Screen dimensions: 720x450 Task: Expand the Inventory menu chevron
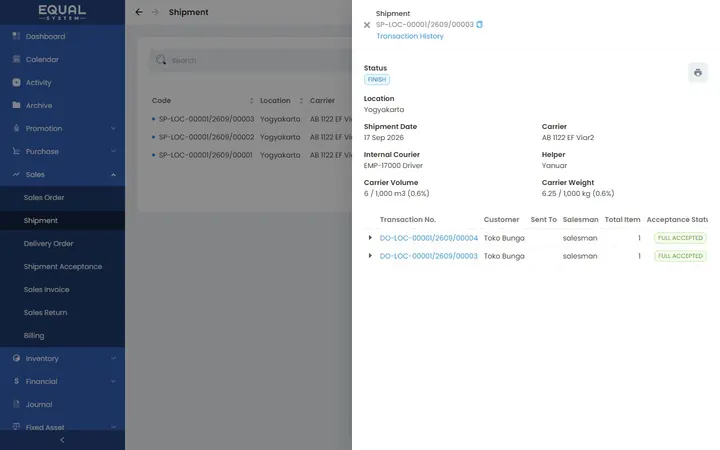pos(113,358)
